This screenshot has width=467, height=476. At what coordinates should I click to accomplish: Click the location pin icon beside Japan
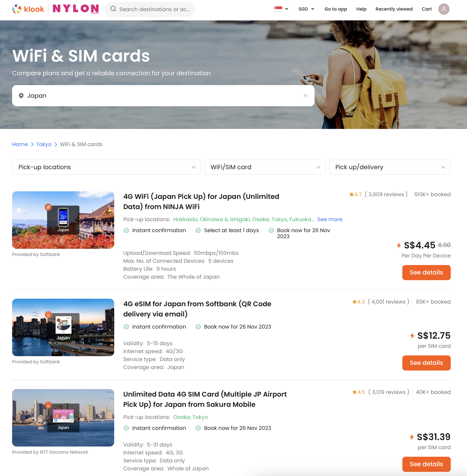tap(21, 96)
